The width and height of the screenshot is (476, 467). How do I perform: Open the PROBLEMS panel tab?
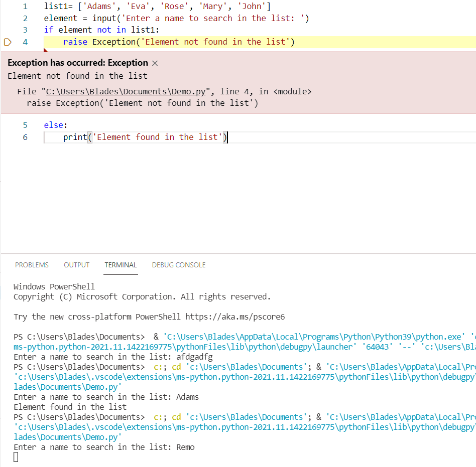click(x=32, y=265)
